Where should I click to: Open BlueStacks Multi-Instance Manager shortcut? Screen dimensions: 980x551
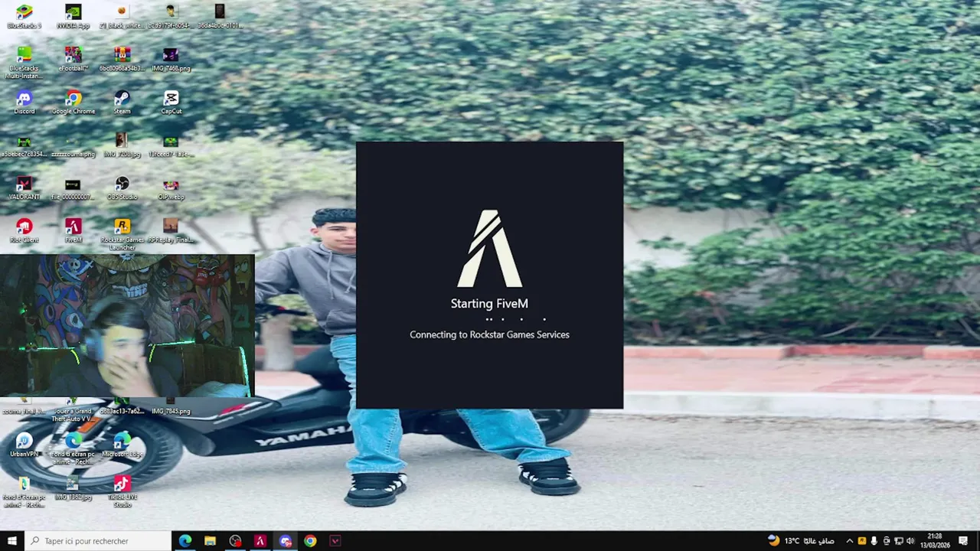[x=24, y=63]
